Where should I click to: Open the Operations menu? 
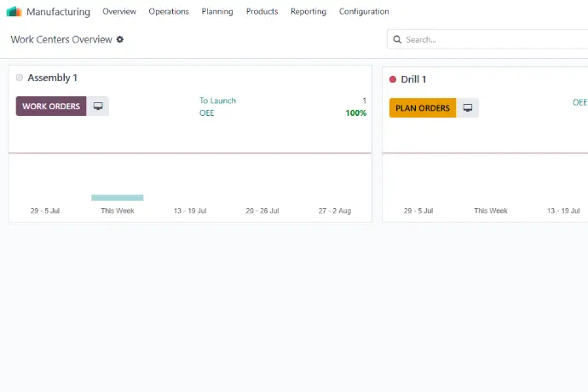pyautogui.click(x=169, y=12)
